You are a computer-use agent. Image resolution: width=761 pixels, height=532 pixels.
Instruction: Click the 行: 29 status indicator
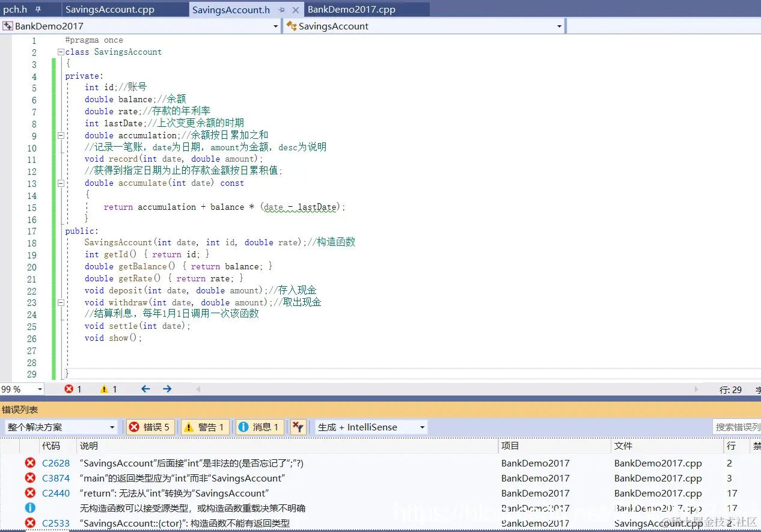tap(731, 390)
